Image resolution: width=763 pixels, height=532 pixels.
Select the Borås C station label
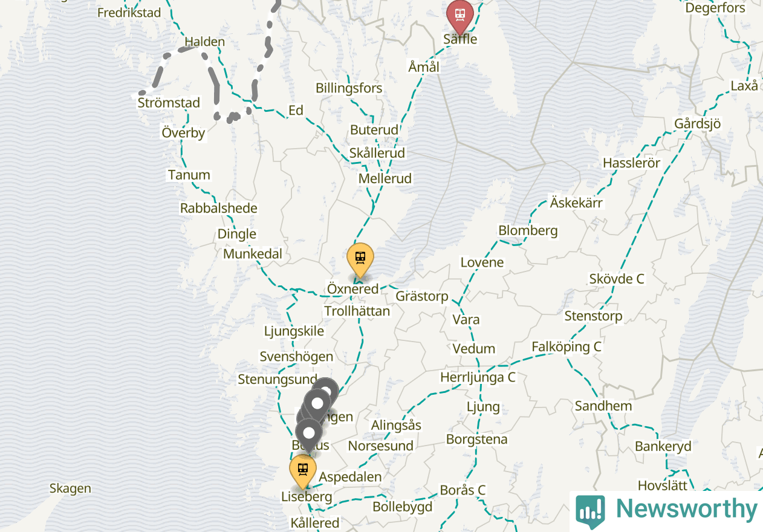463,490
